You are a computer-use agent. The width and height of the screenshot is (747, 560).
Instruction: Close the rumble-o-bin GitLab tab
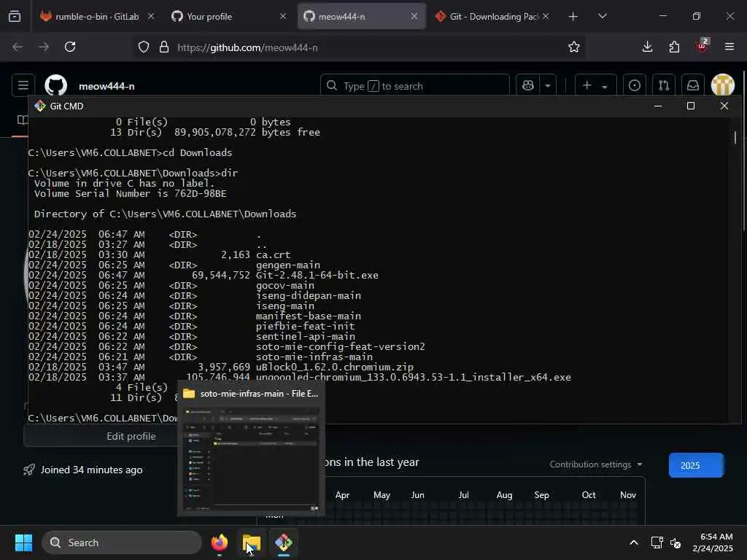coord(151,16)
